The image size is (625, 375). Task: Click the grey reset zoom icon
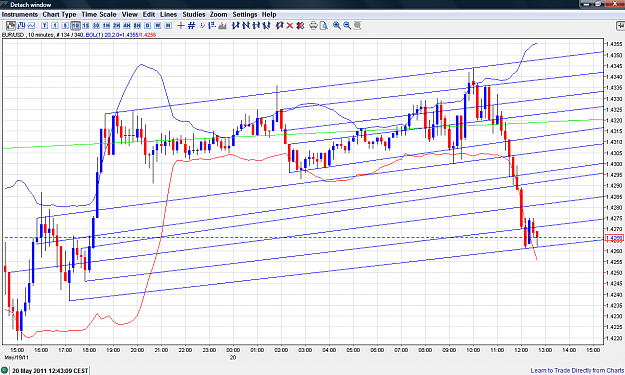coord(358,26)
